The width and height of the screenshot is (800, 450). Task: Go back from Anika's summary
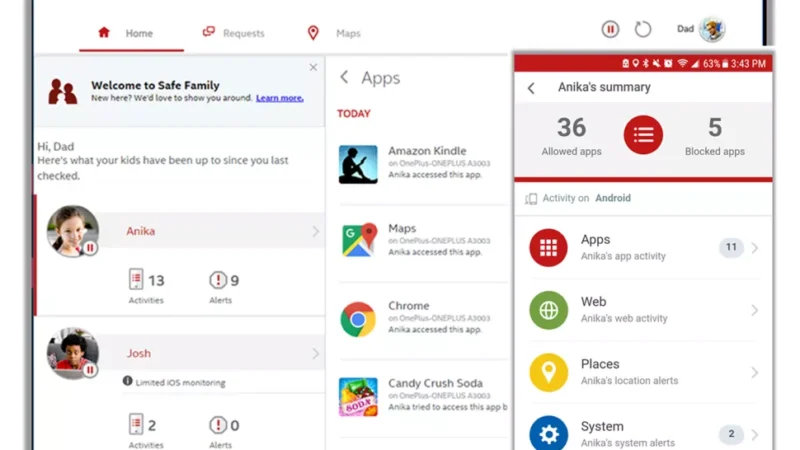point(531,88)
